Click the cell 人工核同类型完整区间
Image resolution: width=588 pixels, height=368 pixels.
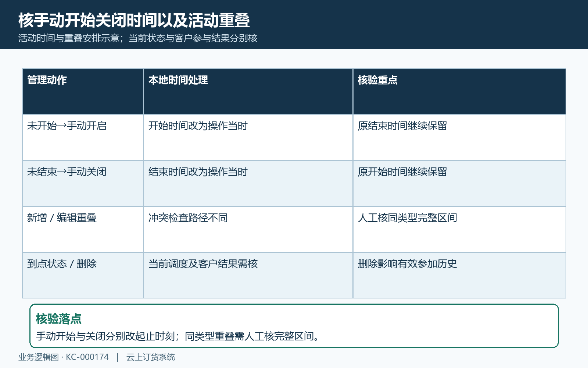pyautogui.click(x=459, y=229)
